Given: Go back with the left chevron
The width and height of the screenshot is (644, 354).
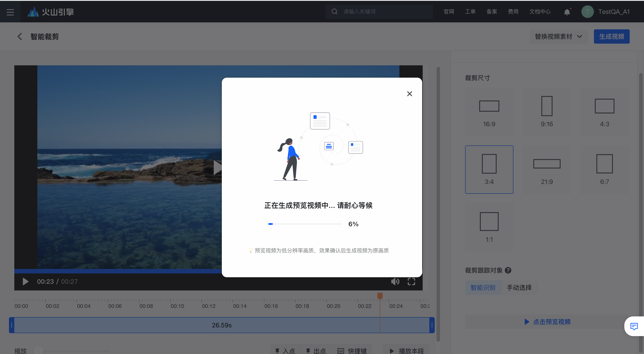Looking at the screenshot, I should [x=19, y=36].
